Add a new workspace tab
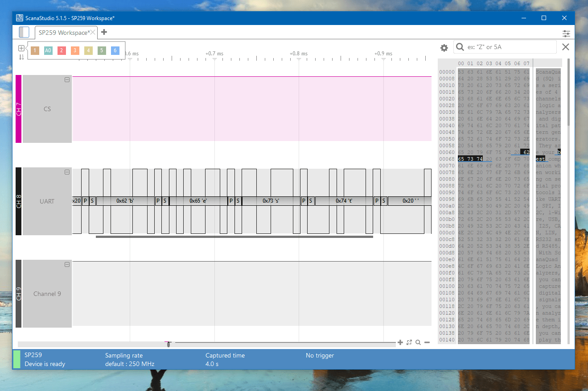Viewport: 588px width, 391px height. pyautogui.click(x=104, y=32)
